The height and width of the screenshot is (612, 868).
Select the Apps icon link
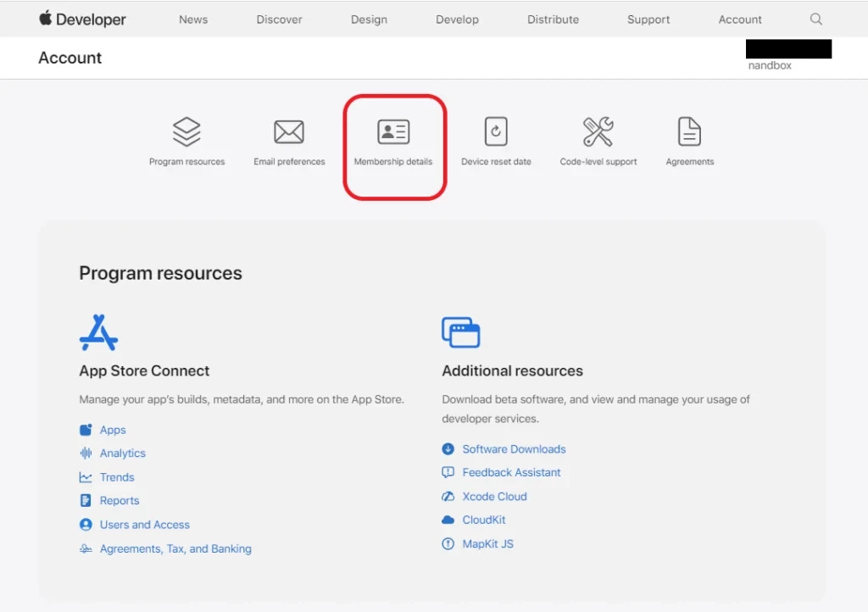(86, 430)
